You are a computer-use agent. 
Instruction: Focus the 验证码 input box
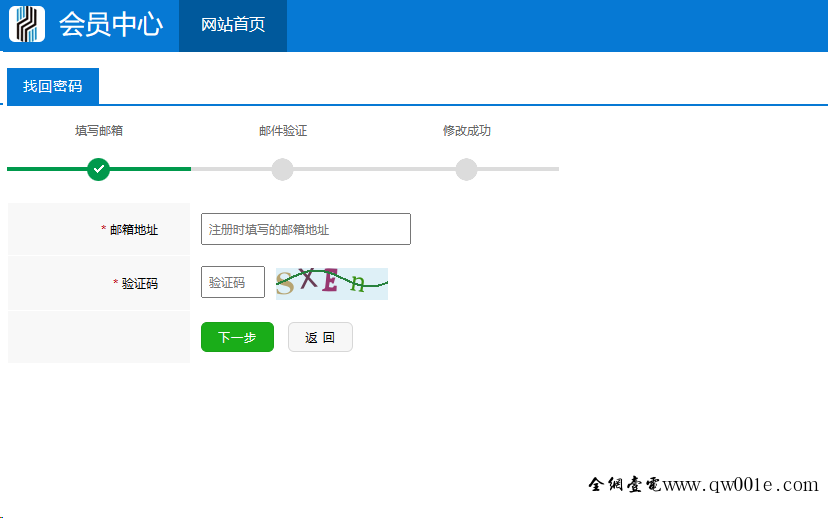click(x=232, y=283)
